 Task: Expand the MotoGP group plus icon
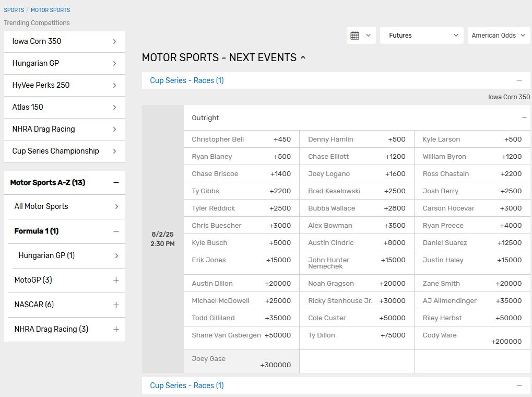[x=116, y=280]
